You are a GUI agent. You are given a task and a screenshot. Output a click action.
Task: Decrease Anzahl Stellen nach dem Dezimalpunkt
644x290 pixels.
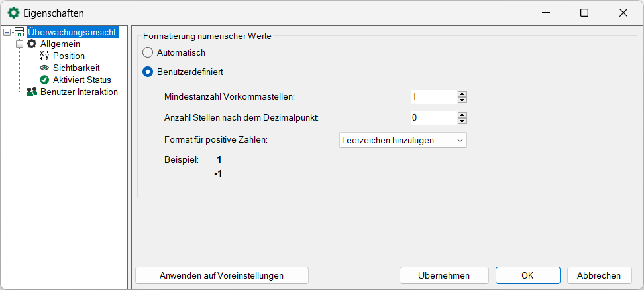coord(462,121)
